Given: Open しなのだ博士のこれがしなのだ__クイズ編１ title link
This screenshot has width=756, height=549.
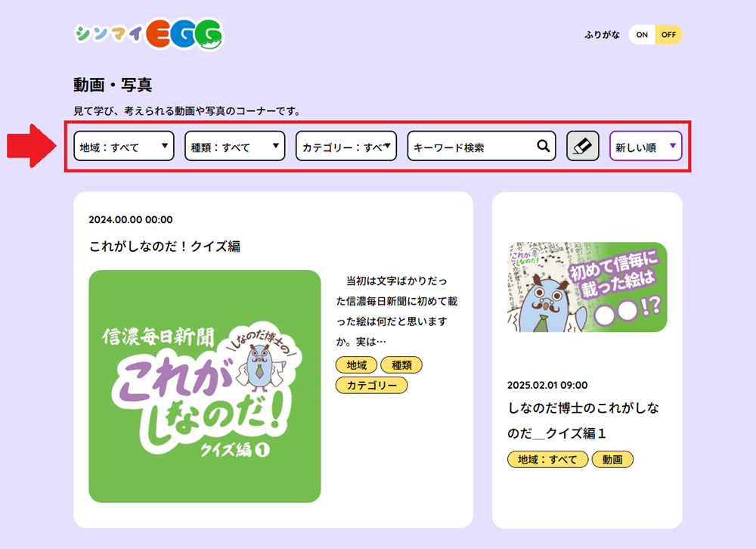Looking at the screenshot, I should click(583, 420).
